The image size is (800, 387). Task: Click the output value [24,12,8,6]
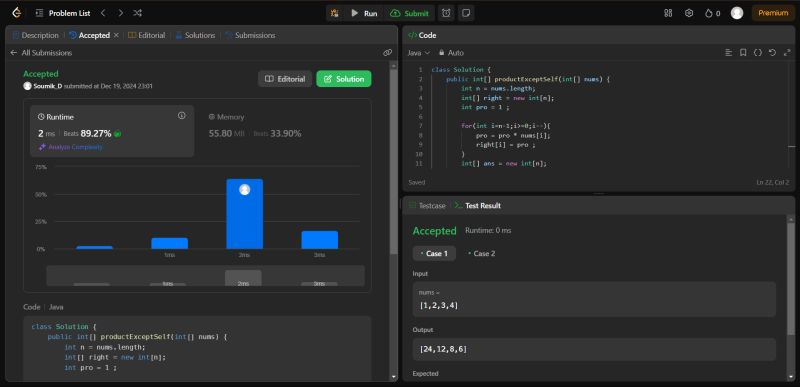click(443, 349)
